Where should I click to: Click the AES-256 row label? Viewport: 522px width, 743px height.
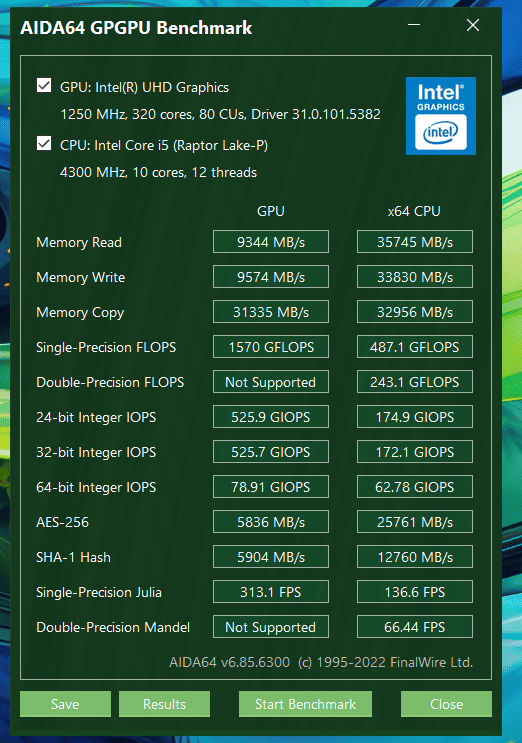pyautogui.click(x=63, y=522)
